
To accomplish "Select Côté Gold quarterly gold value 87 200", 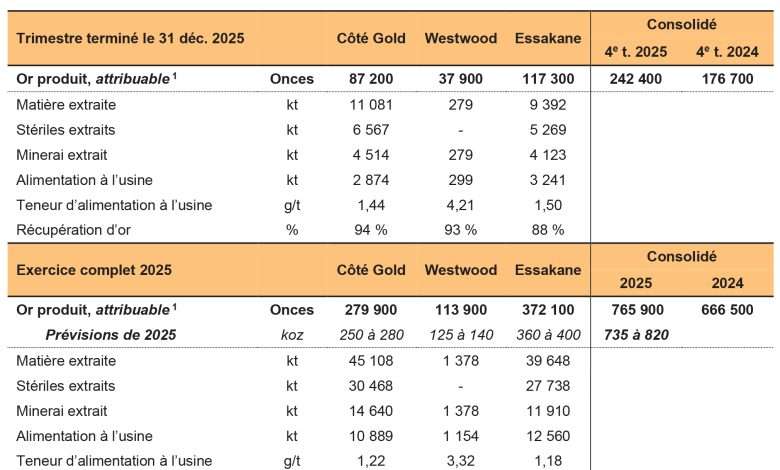I will coord(369,78).
